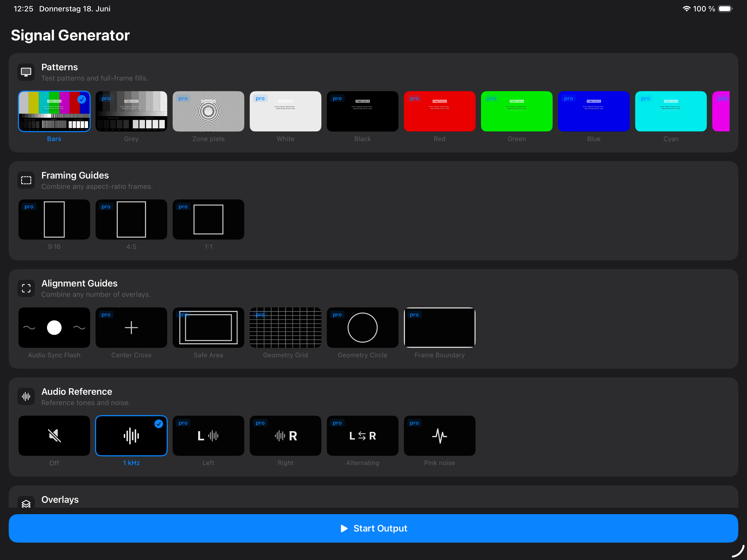Image resolution: width=747 pixels, height=560 pixels.
Task: Enable the 9:16 framing guide
Action: point(54,219)
